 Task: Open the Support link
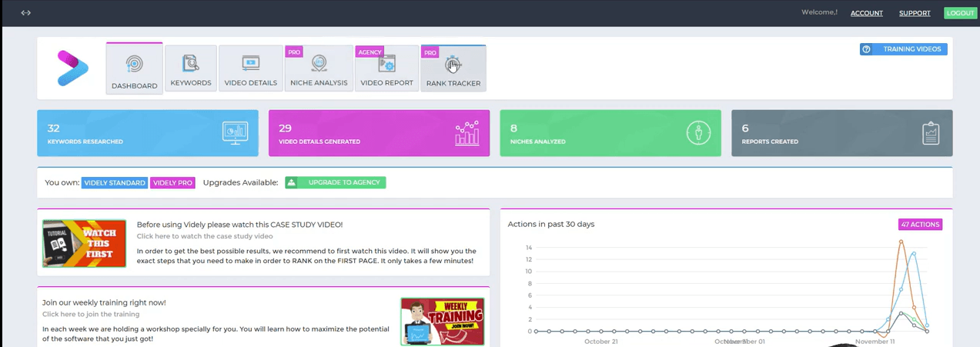coord(915,13)
